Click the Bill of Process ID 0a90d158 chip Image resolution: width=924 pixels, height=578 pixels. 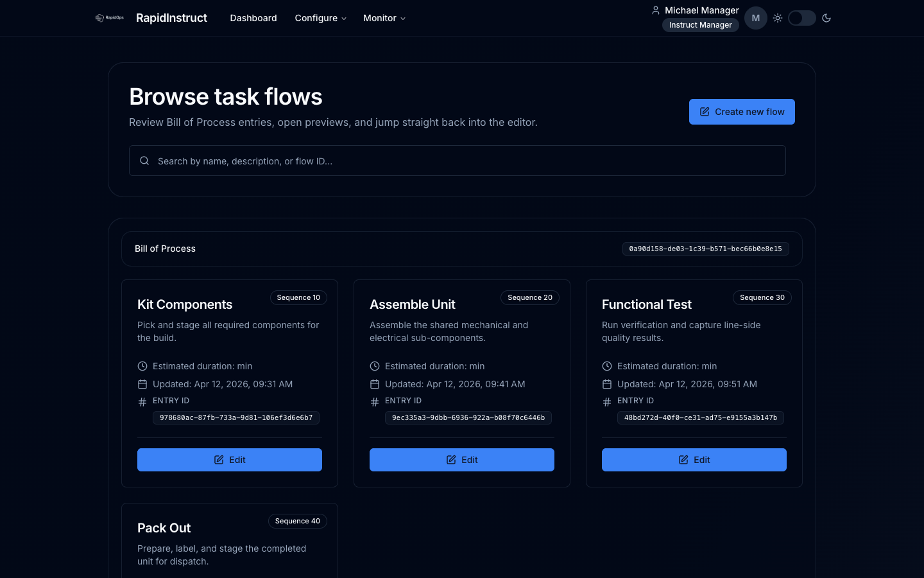coord(706,249)
